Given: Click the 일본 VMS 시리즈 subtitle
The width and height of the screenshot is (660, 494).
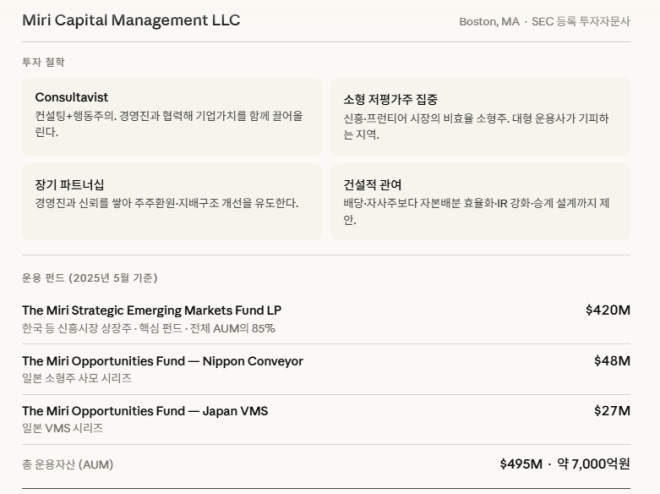Looking at the screenshot, I should click(x=63, y=429).
